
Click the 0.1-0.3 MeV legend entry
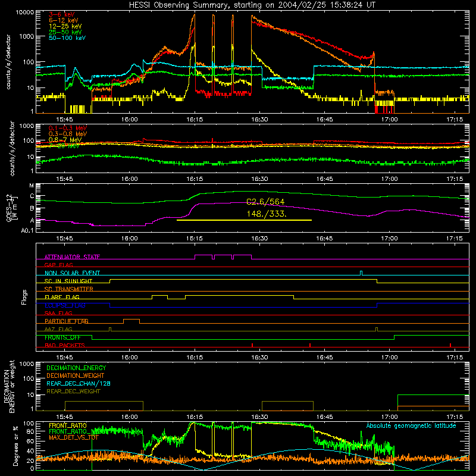point(68,128)
